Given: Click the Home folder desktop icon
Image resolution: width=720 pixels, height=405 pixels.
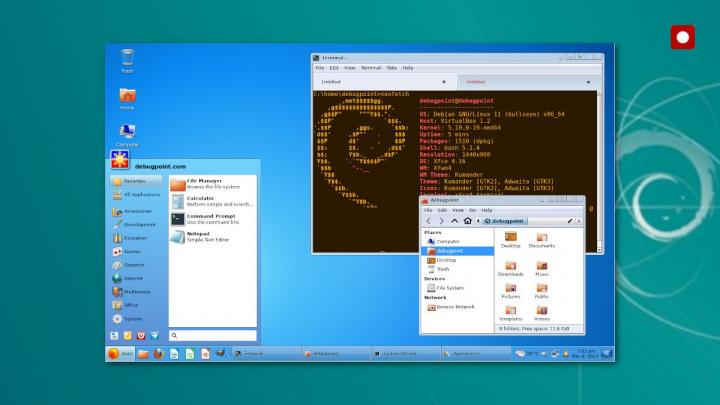Looking at the screenshot, I should 127,96.
